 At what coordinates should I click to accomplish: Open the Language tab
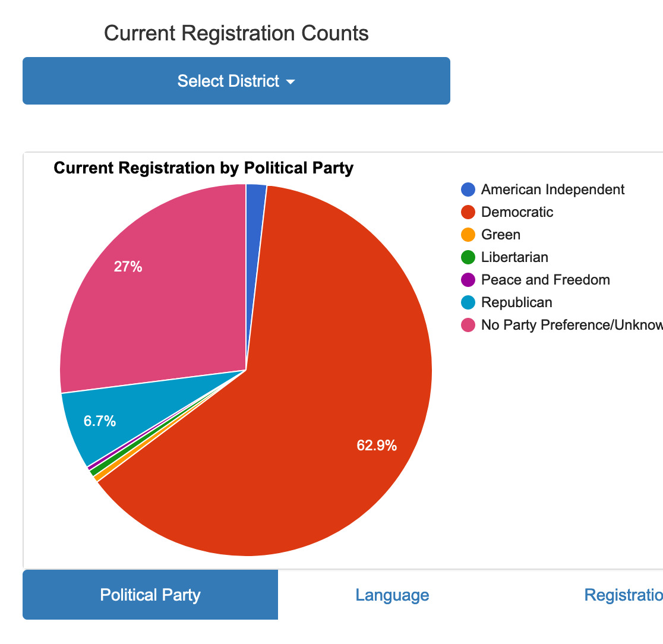click(x=392, y=595)
